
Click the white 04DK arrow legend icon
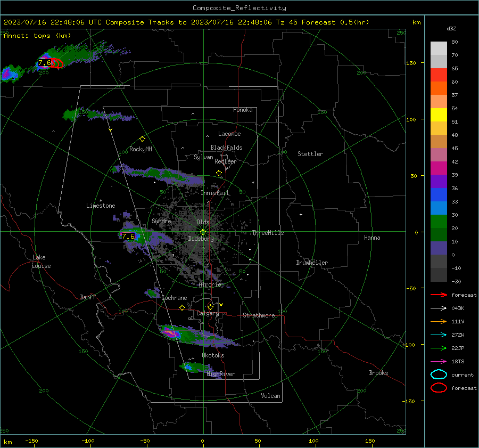[x=439, y=308]
